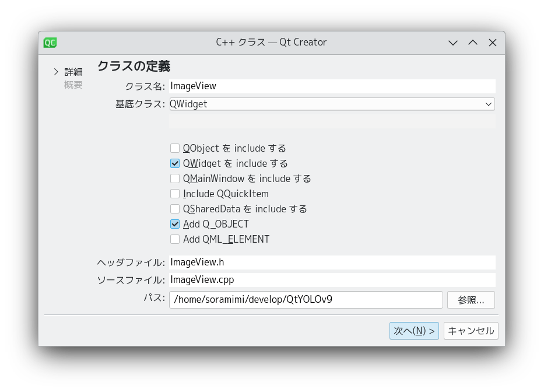Check the 'QSharedData を include する' option
The height and width of the screenshot is (392, 544).
(x=175, y=209)
